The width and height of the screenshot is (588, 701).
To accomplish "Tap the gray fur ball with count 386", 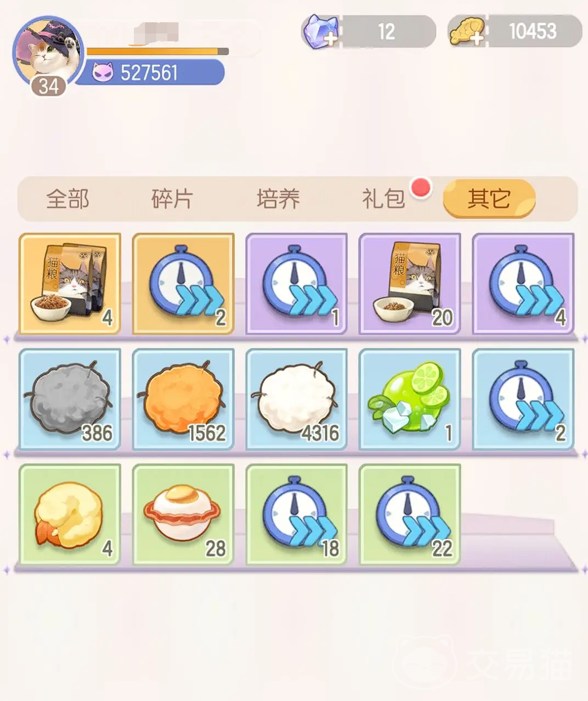I will point(70,399).
